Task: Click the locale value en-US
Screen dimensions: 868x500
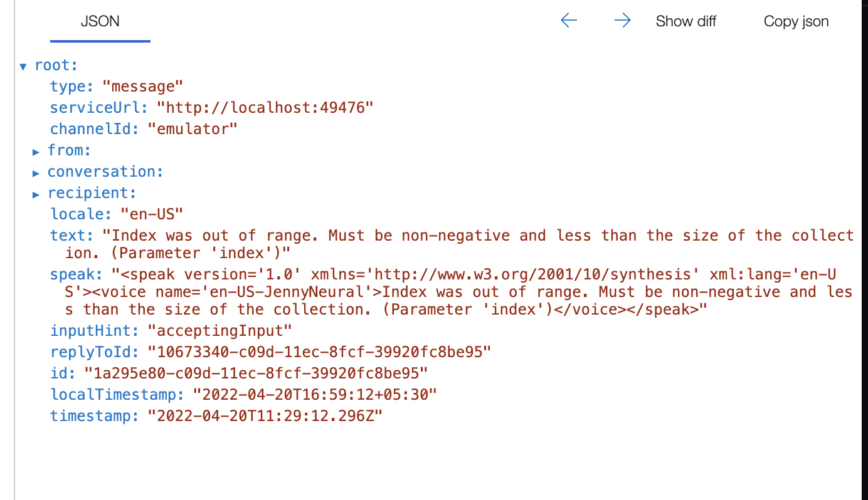Action: 157,214
